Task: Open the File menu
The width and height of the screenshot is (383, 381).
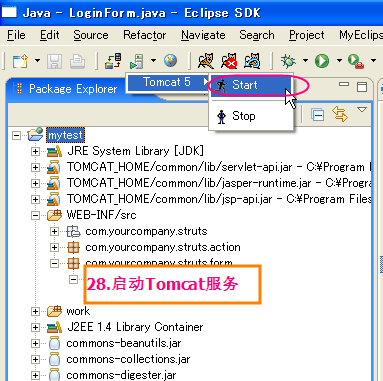Action: pyautogui.click(x=16, y=35)
